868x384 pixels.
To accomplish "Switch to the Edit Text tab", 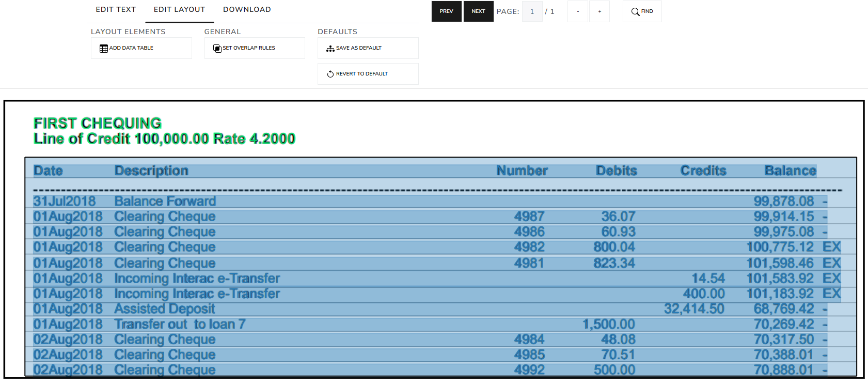I will point(116,9).
